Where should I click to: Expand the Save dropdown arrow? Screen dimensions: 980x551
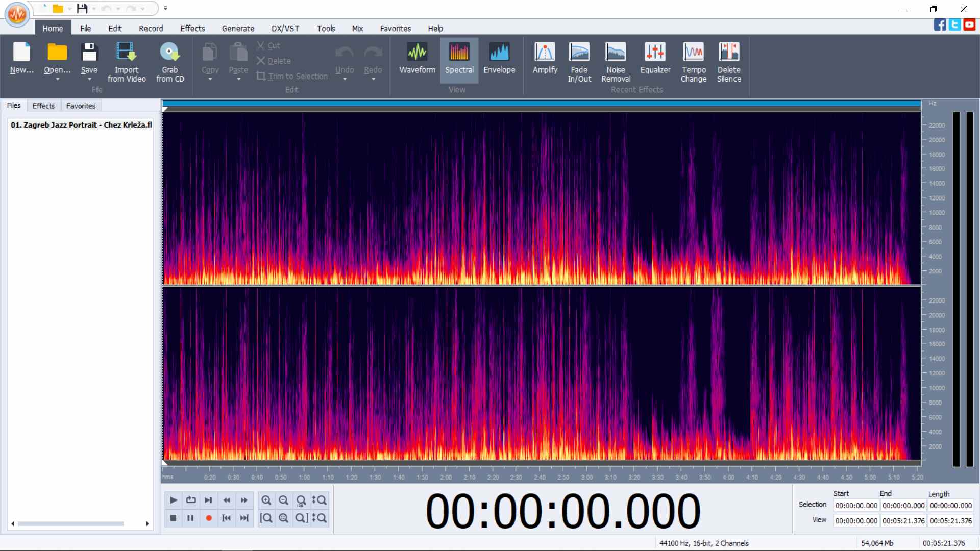point(89,80)
